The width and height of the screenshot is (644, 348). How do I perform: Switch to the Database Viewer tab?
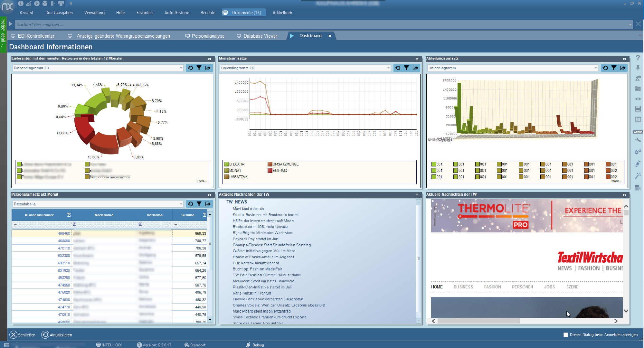257,36
